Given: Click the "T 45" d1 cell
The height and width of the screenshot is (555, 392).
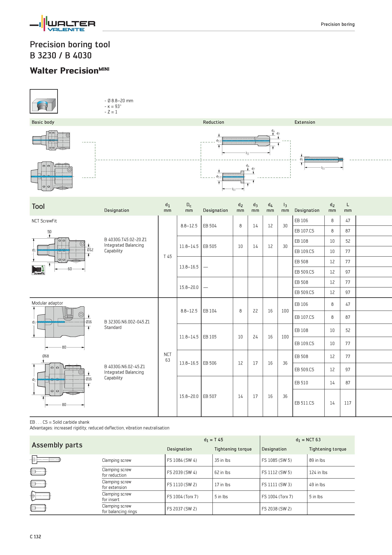Looking at the screenshot, I should tap(168, 256).
